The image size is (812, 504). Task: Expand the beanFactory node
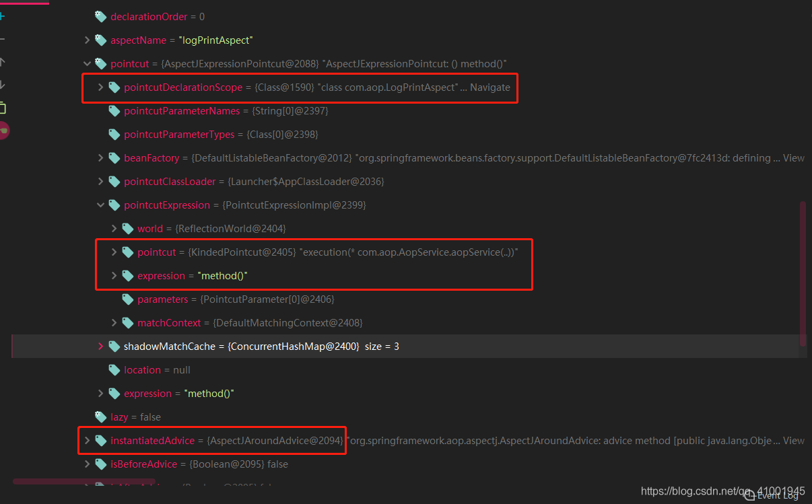coord(100,158)
